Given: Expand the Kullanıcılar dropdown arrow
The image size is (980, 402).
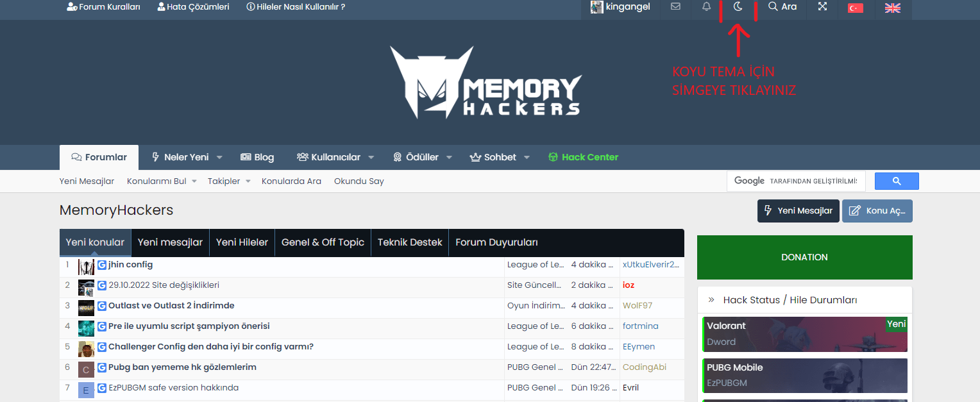Looking at the screenshot, I should pos(371,157).
